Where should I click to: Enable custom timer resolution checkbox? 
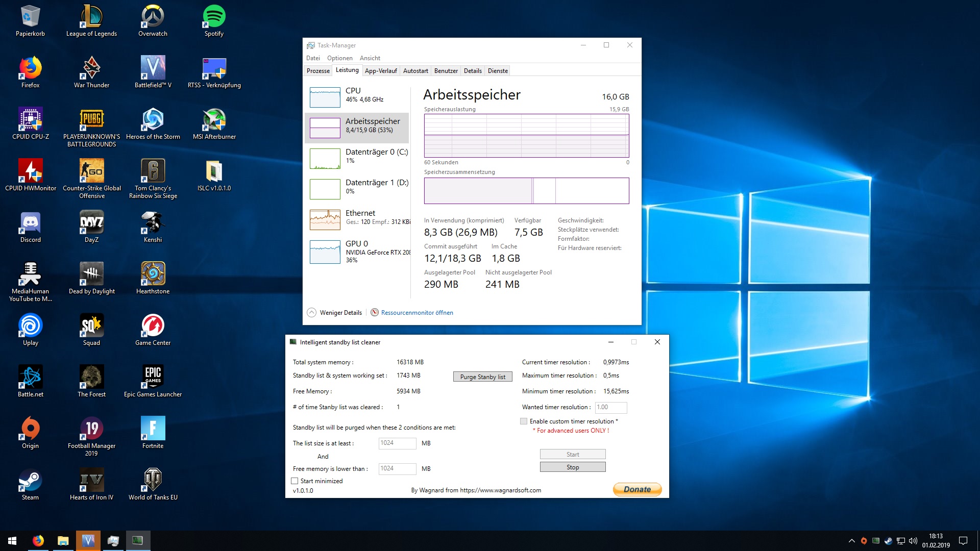click(524, 421)
